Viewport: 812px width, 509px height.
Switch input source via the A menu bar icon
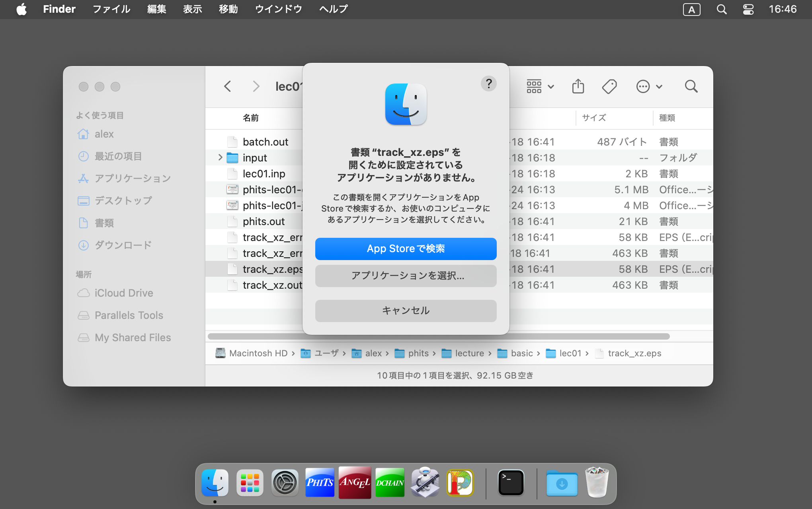(x=691, y=10)
